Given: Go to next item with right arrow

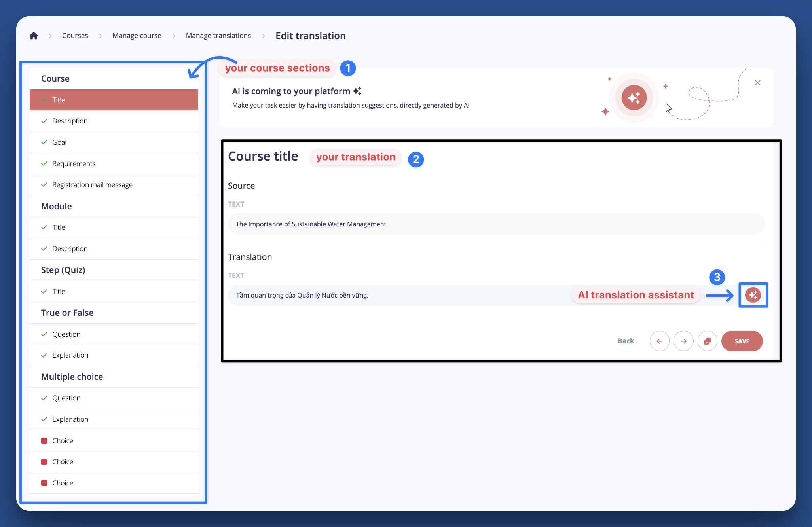Looking at the screenshot, I should click(x=683, y=341).
